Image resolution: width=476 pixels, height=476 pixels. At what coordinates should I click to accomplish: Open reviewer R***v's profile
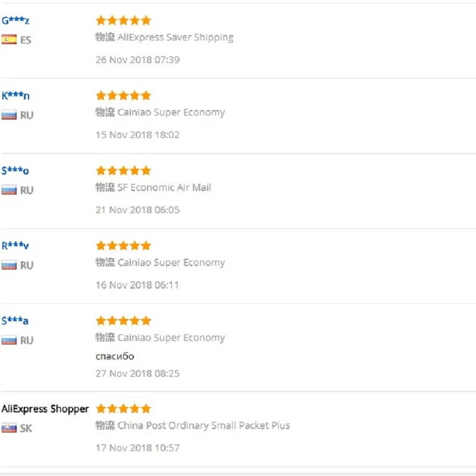[15, 246]
